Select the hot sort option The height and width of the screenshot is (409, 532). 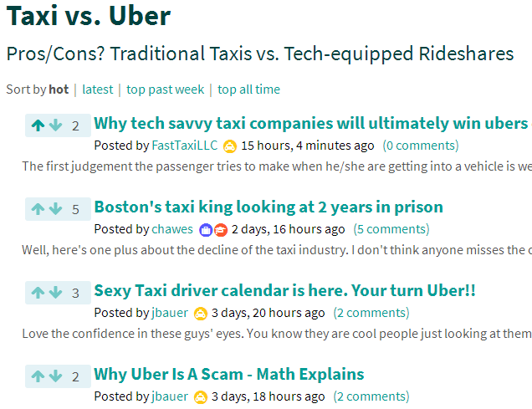pyautogui.click(x=59, y=89)
